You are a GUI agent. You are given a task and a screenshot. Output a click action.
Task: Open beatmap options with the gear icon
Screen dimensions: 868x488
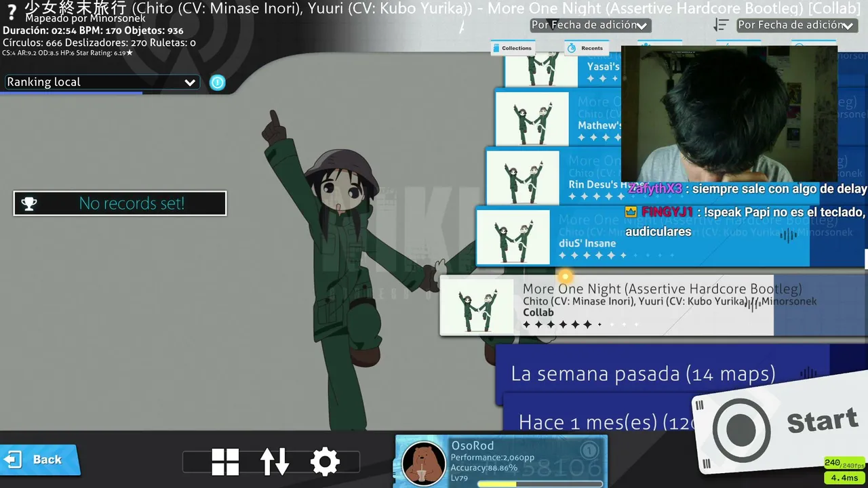pyautogui.click(x=325, y=462)
